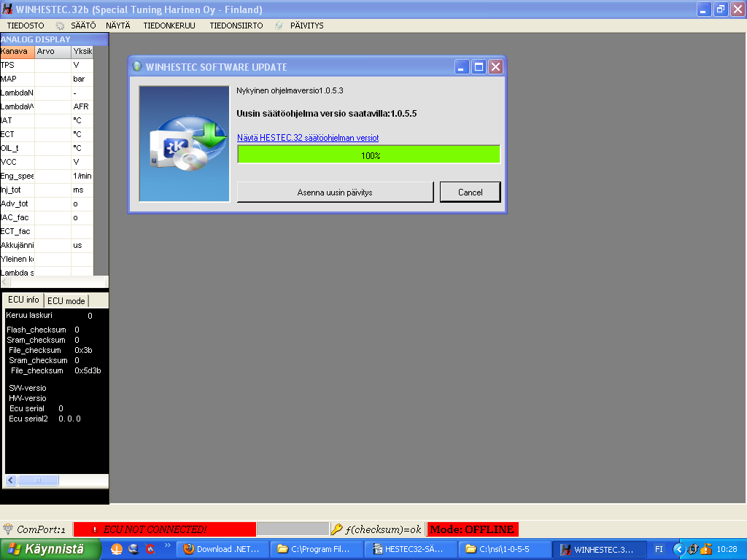The height and width of the screenshot is (560, 747).
Task: Open the TIEDONSIIRTO menu
Action: (x=236, y=26)
